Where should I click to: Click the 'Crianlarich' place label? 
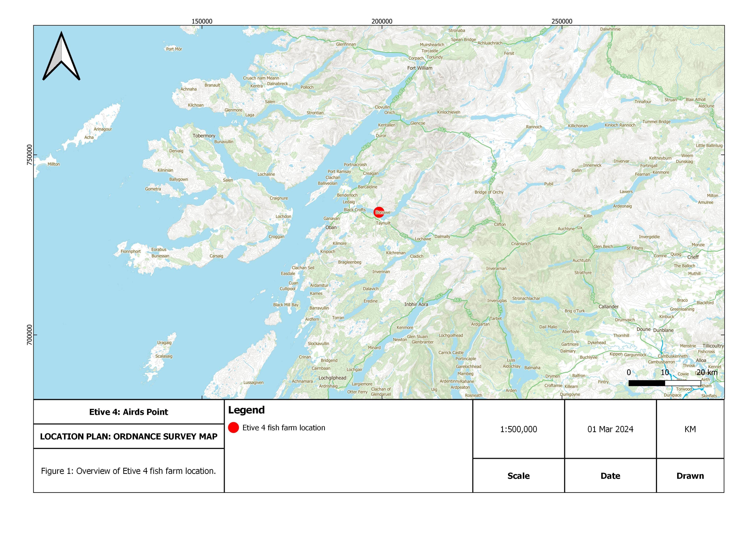pyautogui.click(x=521, y=244)
